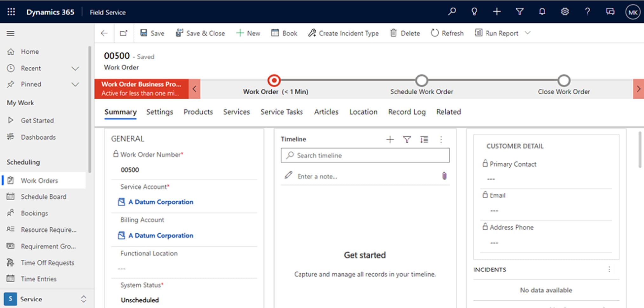644x308 pixels.
Task: Expand the Recent list in sidebar
Action: pyautogui.click(x=75, y=68)
